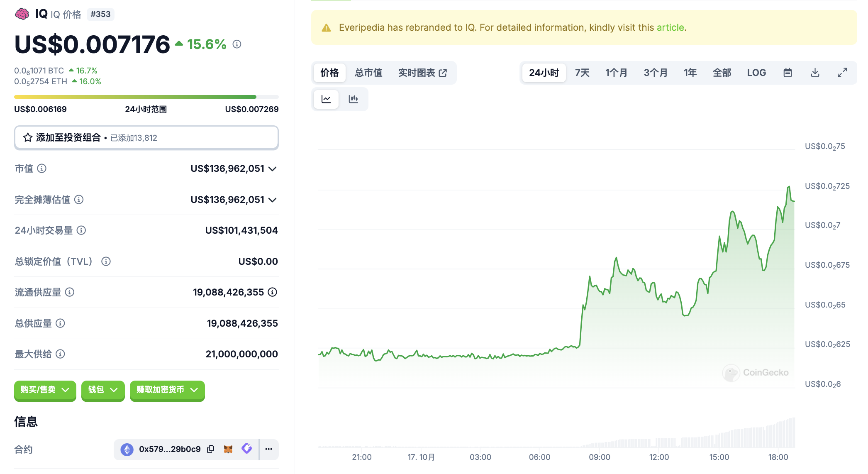Select the 7天 time range
The width and height of the screenshot is (868, 474).
[x=582, y=73]
